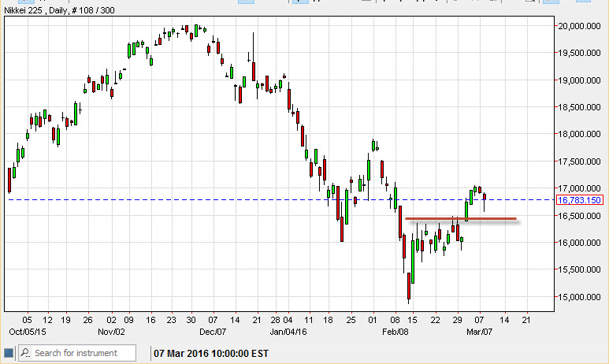Viewport: 609px width, 364px height.
Task: Click the Jan/04/16 date axis label
Action: (x=288, y=332)
